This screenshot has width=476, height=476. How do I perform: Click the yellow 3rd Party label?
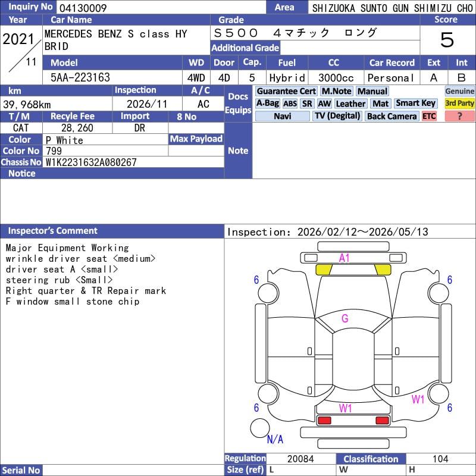click(459, 104)
